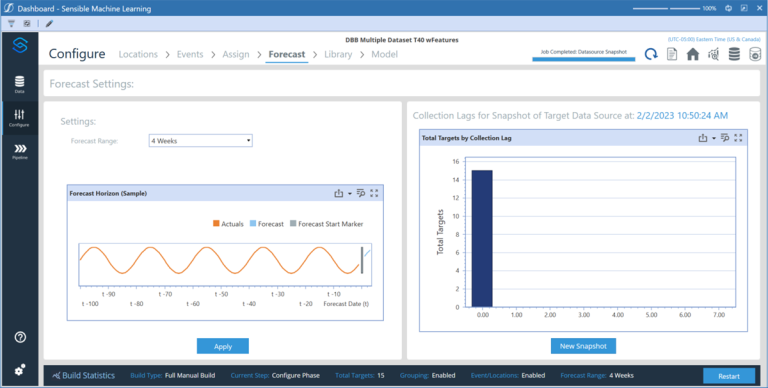The image size is (768, 388).
Task: Open the document log icon in header
Action: pyautogui.click(x=672, y=54)
